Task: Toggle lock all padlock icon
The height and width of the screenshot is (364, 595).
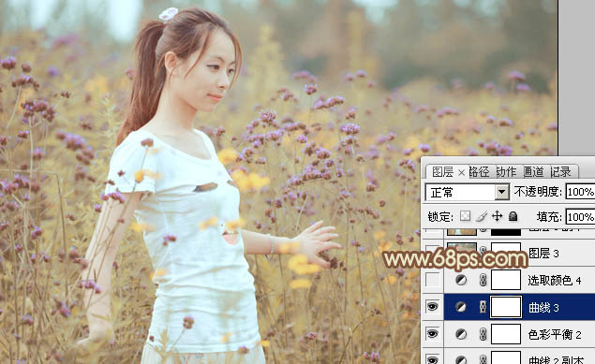Action: 513,216
